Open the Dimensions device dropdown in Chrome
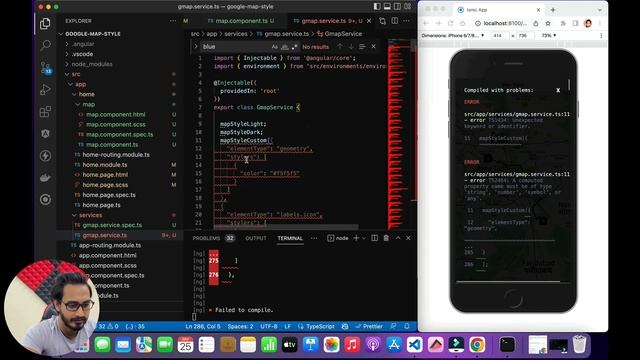The width and height of the screenshot is (640, 360). (x=453, y=36)
